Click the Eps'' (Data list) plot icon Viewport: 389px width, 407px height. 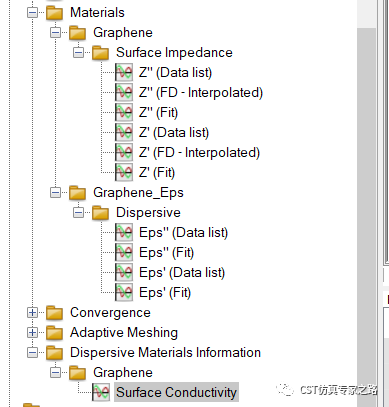124,232
